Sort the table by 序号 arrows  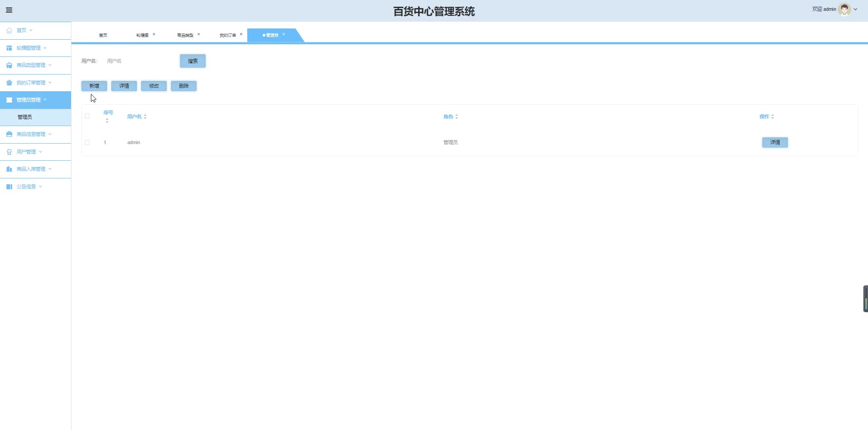[x=107, y=121]
